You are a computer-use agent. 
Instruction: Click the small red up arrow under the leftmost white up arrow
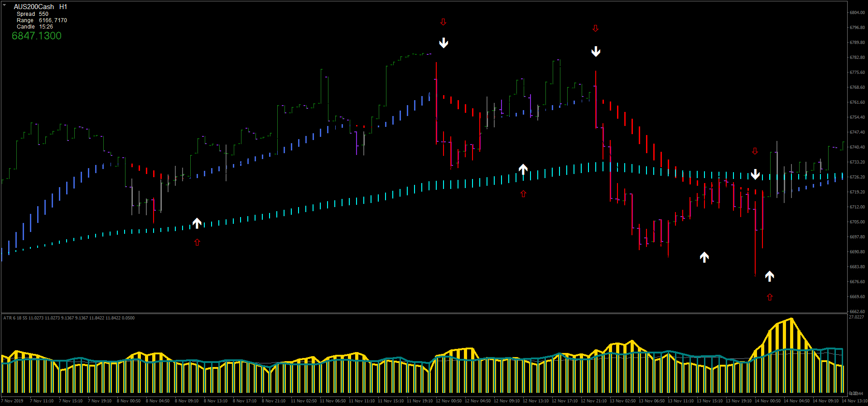pyautogui.click(x=197, y=242)
